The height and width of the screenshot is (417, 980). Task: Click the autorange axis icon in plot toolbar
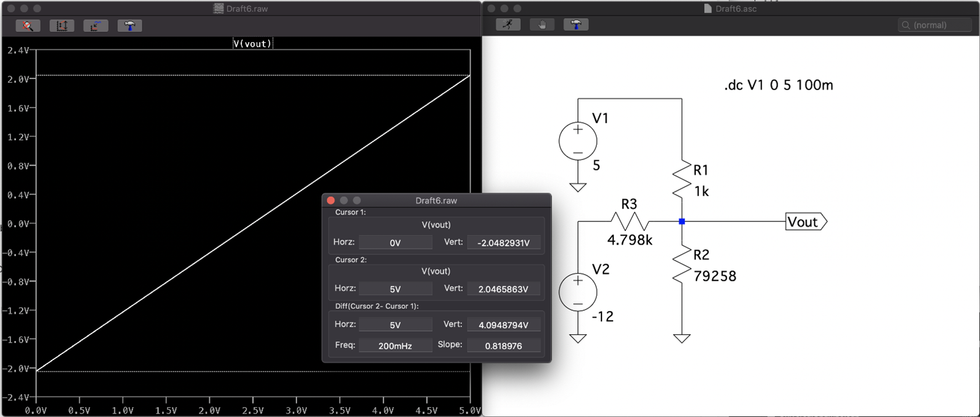tap(62, 26)
